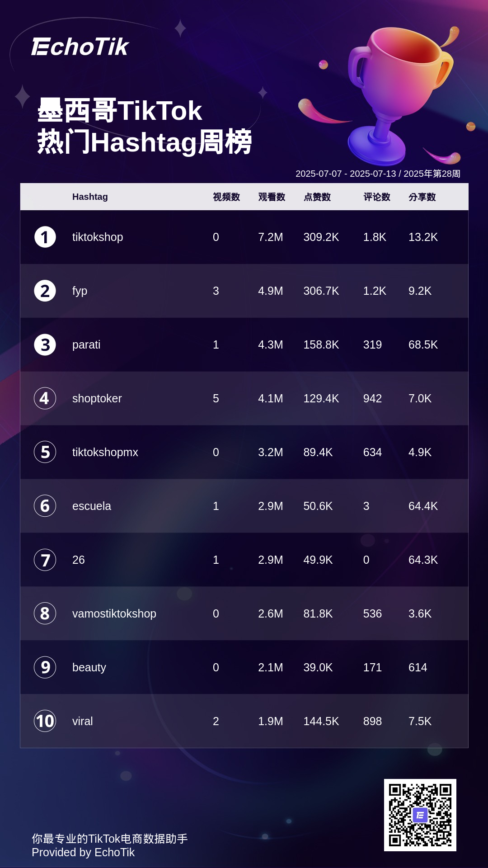
Task: Click the rank 3 number badge
Action: pyautogui.click(x=45, y=345)
